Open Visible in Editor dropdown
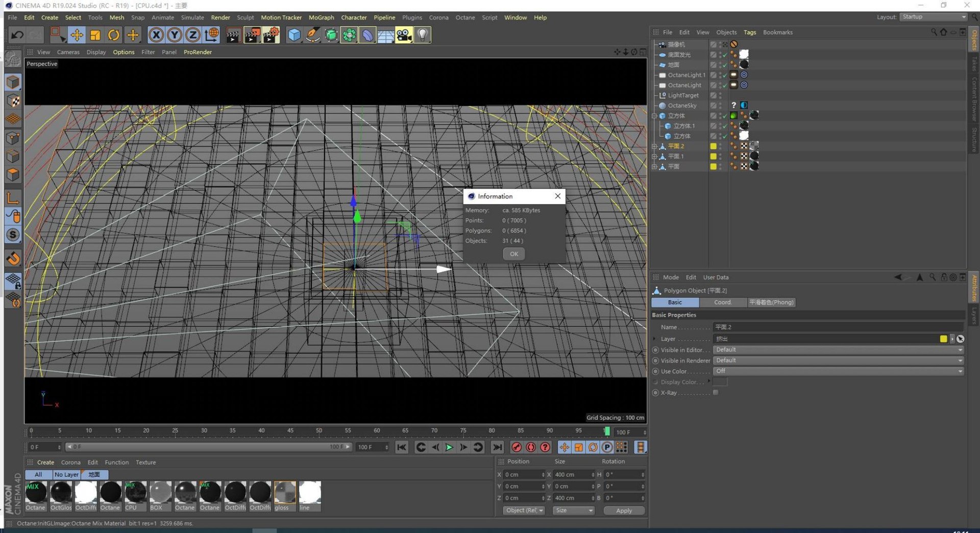Image resolution: width=980 pixels, height=533 pixels. pyautogui.click(x=838, y=350)
